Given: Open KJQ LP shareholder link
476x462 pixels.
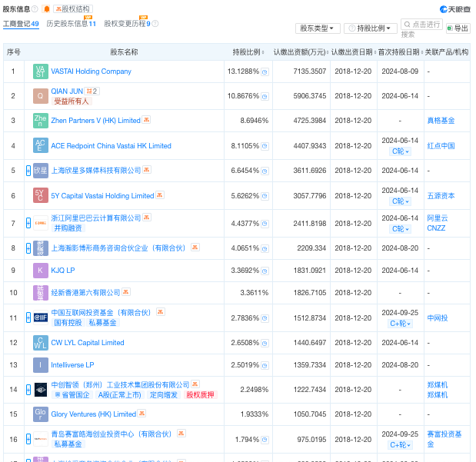Looking at the screenshot, I should pos(63,271).
